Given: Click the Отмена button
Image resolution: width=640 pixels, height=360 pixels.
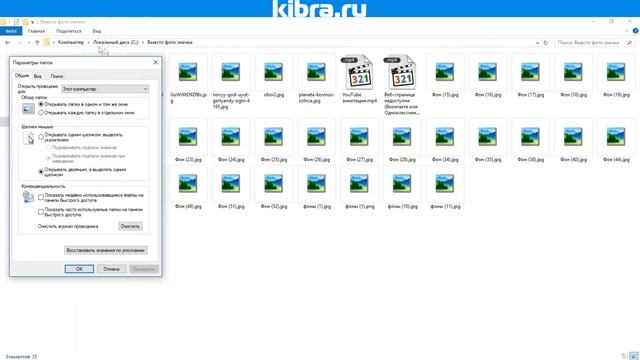Looking at the screenshot, I should [x=111, y=269].
